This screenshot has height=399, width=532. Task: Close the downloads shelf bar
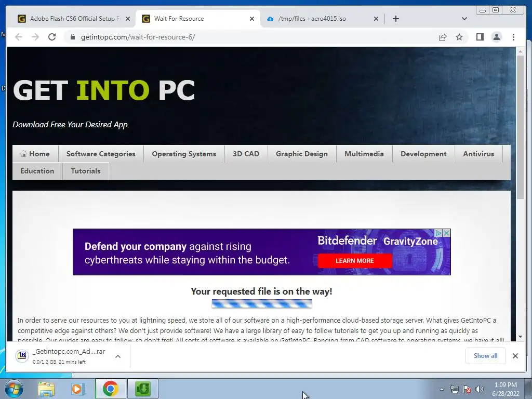click(515, 355)
